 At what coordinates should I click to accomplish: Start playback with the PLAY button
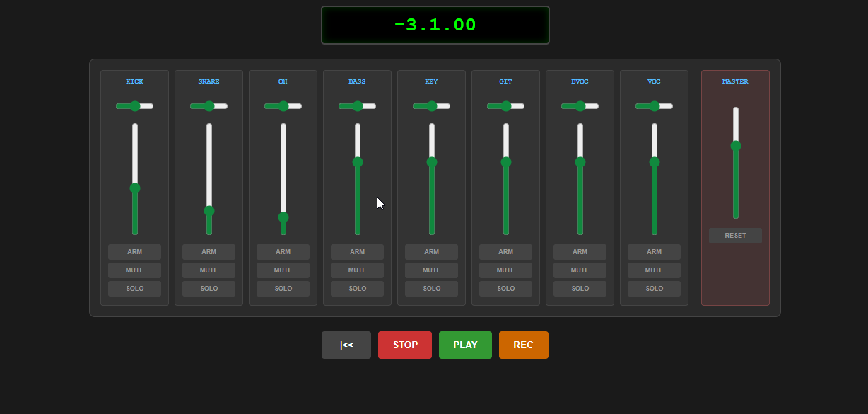pyautogui.click(x=465, y=345)
